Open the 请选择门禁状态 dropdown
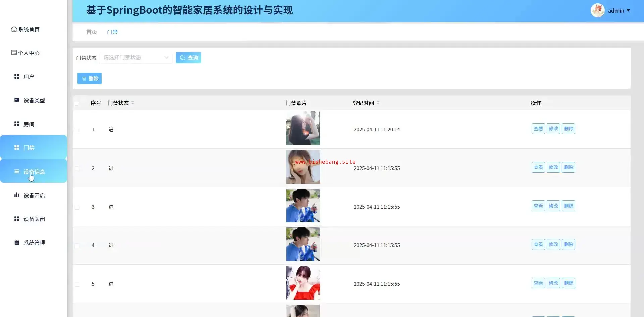 [x=136, y=58]
